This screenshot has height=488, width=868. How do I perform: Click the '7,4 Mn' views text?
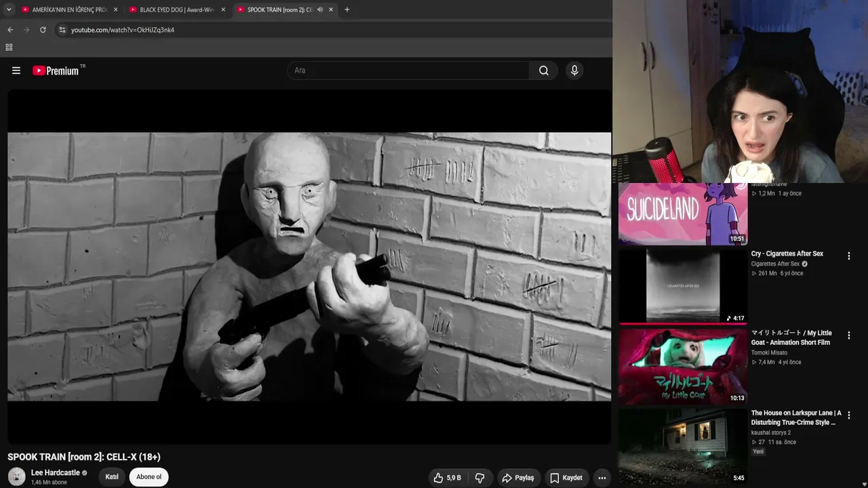coord(766,362)
